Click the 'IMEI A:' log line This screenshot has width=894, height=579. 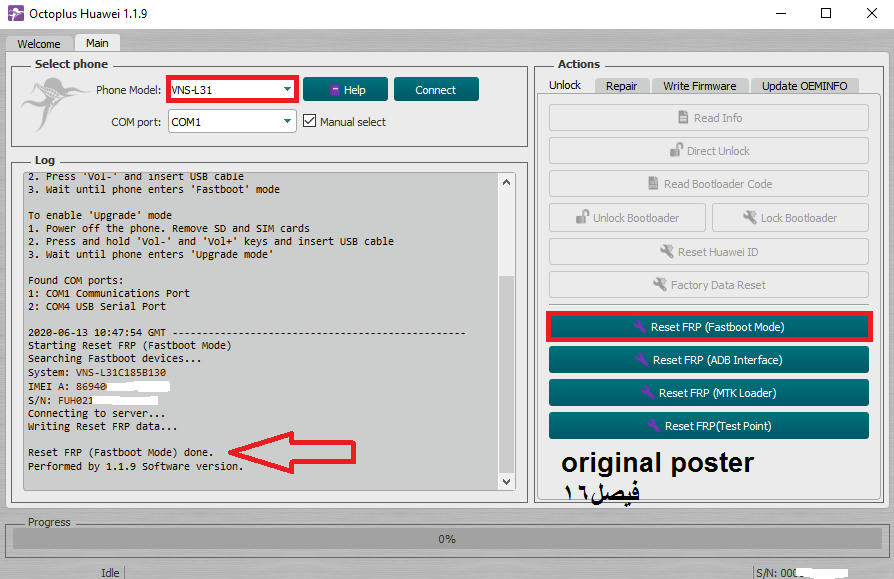click(99, 386)
